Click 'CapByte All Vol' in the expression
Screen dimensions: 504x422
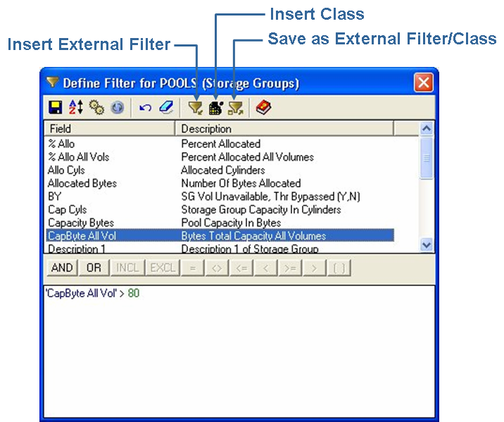pyautogui.click(x=82, y=293)
